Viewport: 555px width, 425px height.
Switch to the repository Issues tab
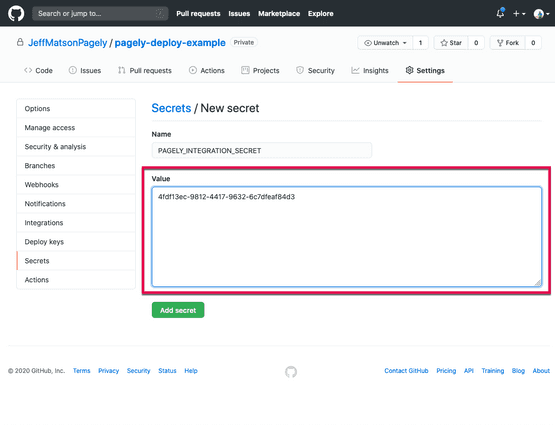coord(85,70)
